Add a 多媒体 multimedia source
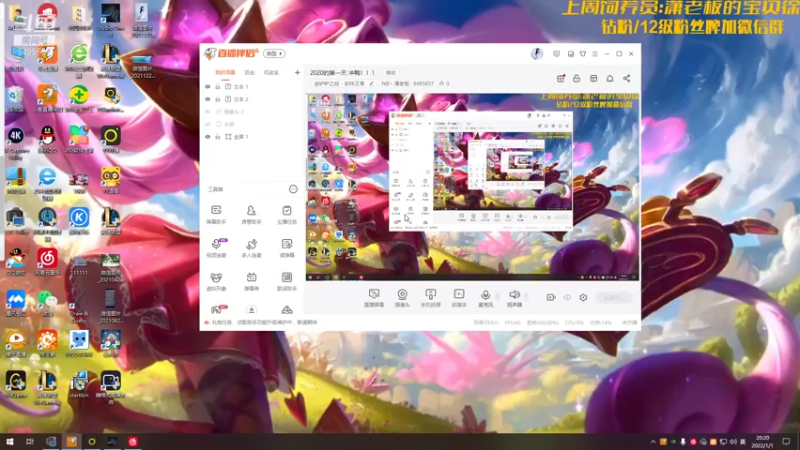The height and width of the screenshot is (450, 800). (x=459, y=297)
